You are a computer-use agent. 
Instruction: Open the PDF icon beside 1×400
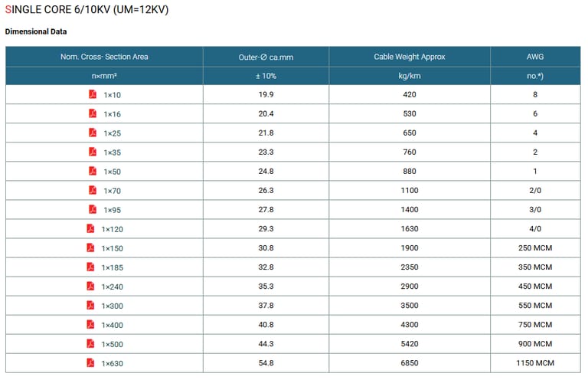[x=90, y=324]
